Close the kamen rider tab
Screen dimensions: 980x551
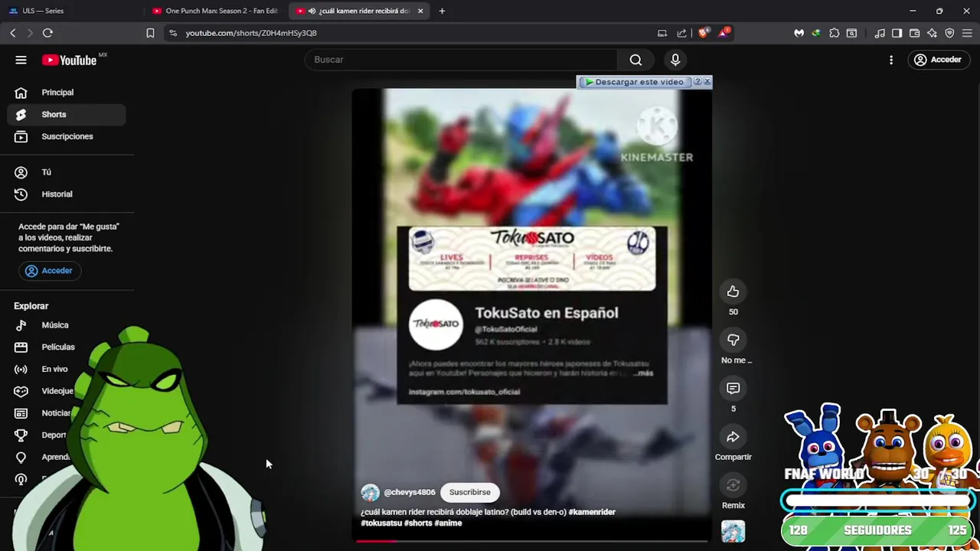420,11
